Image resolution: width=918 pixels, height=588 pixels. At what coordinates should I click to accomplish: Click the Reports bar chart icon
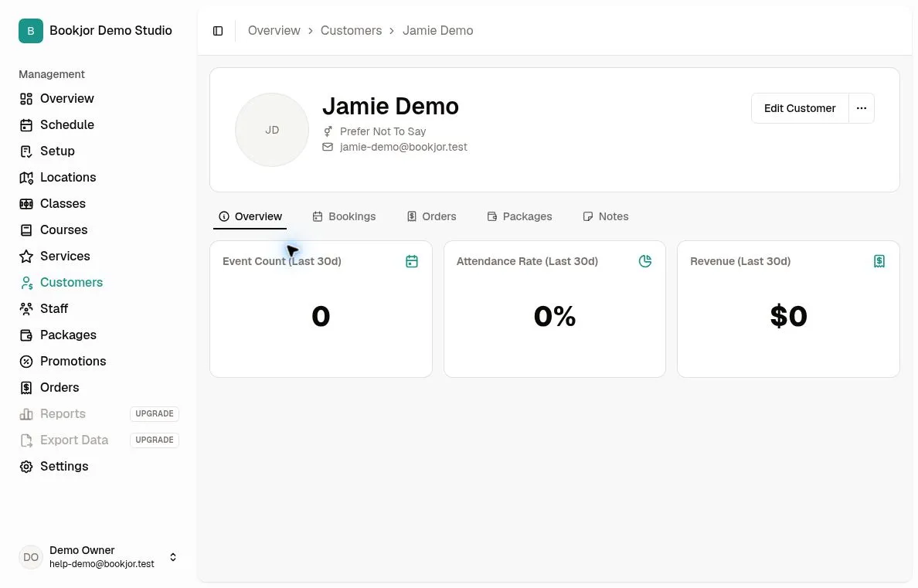coord(25,414)
